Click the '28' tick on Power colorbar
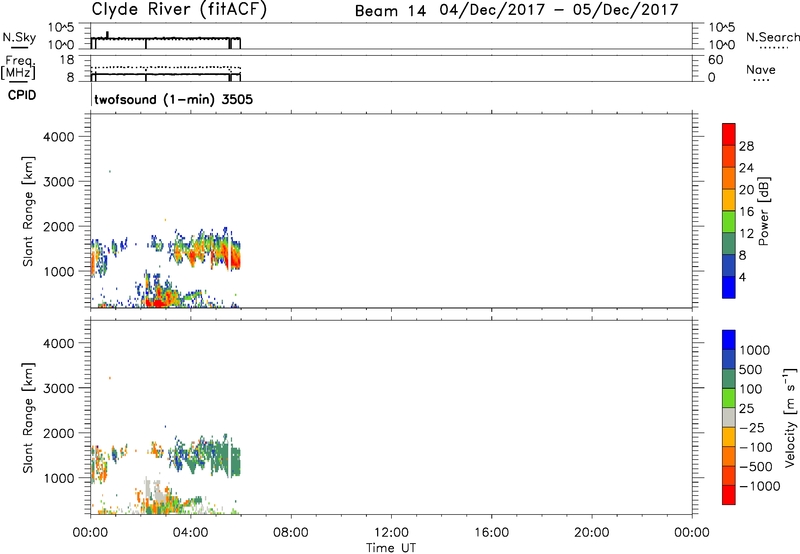Viewport: 800px width, 554px height. [x=746, y=146]
